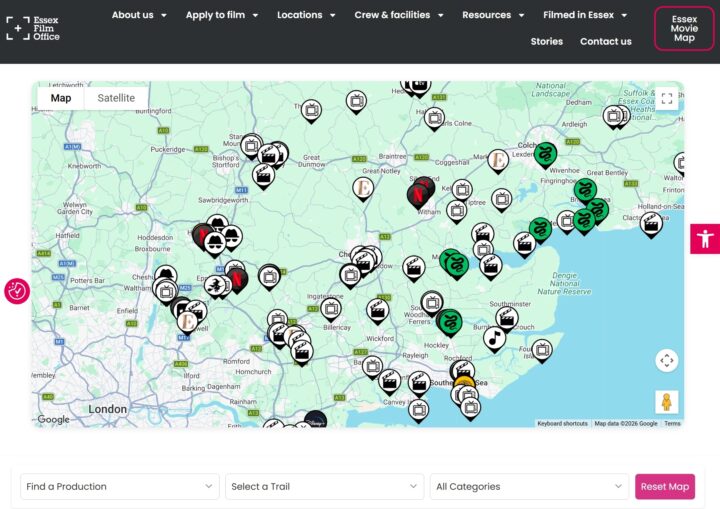Click the clapperboard marker near Wickford
Screen dimensions: 720x509
pyautogui.click(x=377, y=311)
